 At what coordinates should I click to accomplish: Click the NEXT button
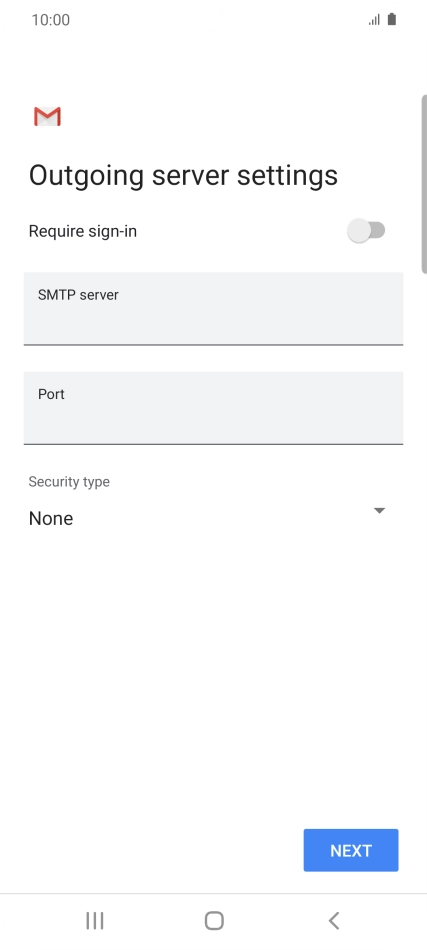[351, 851]
